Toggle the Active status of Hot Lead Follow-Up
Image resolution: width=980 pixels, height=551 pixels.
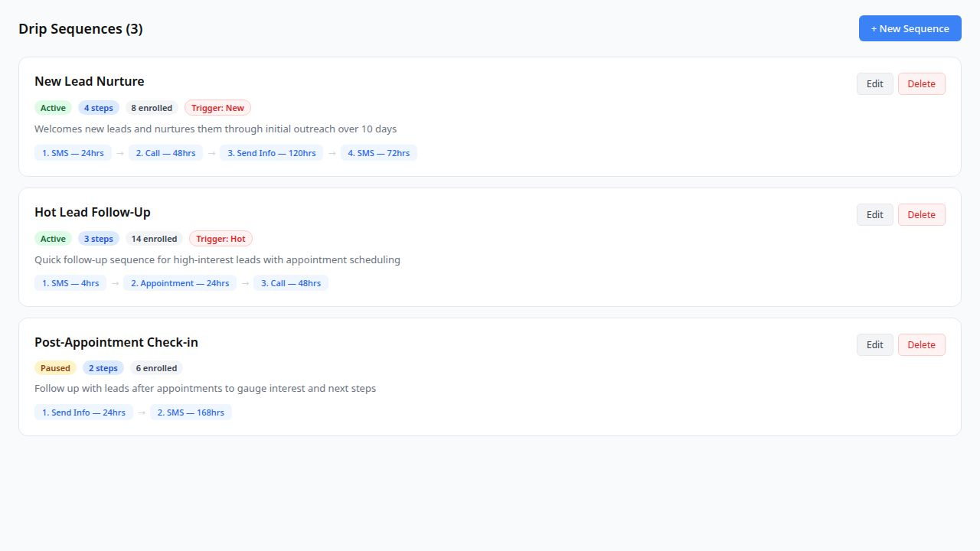click(53, 238)
